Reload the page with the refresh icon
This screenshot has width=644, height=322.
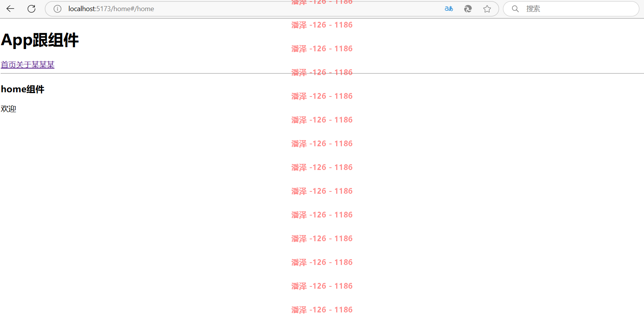(31, 9)
